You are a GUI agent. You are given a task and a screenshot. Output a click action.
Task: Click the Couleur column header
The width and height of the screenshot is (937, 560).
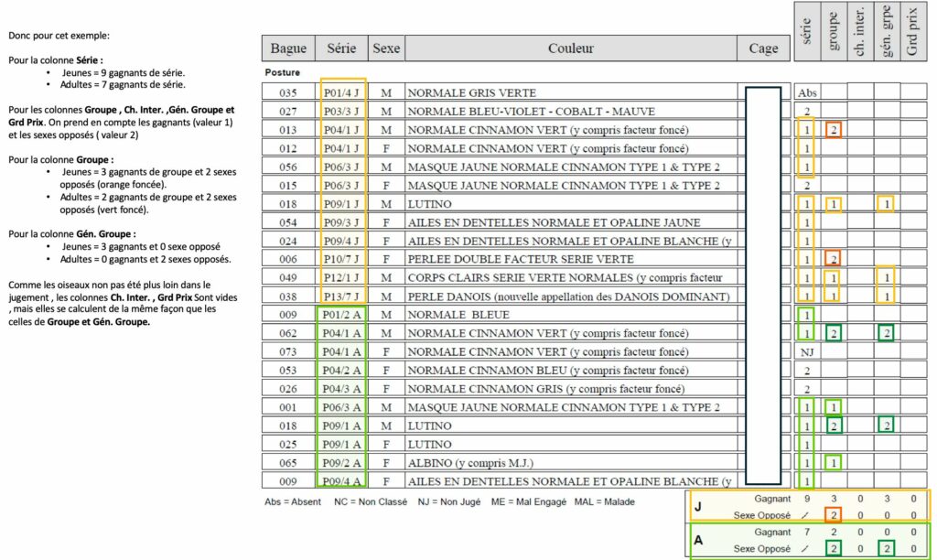[x=571, y=48]
